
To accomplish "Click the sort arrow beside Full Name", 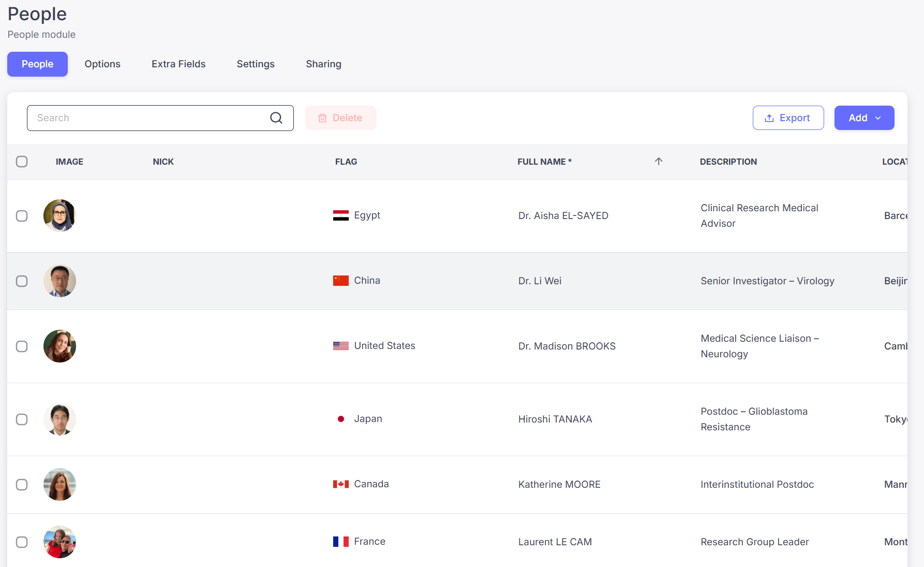I will (659, 162).
